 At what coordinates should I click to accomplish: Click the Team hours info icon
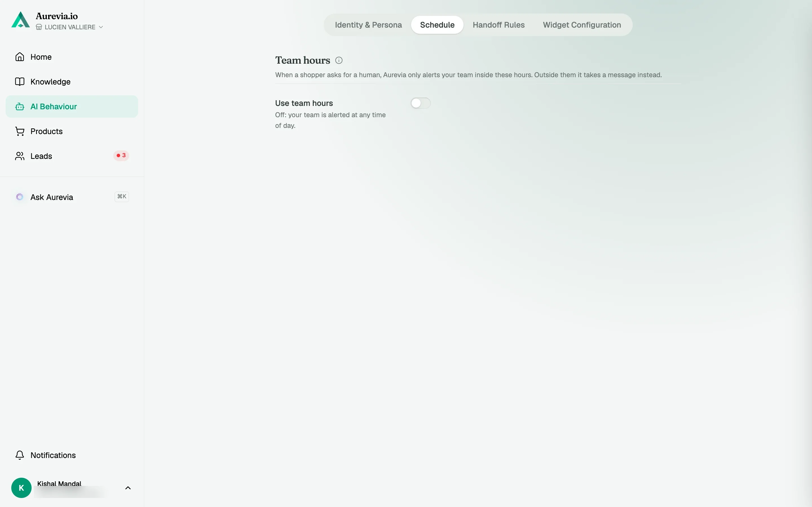339,60
